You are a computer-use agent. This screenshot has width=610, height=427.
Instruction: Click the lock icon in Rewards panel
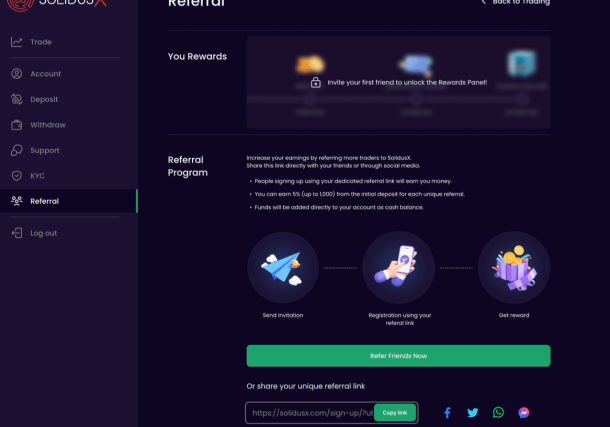[x=316, y=82]
